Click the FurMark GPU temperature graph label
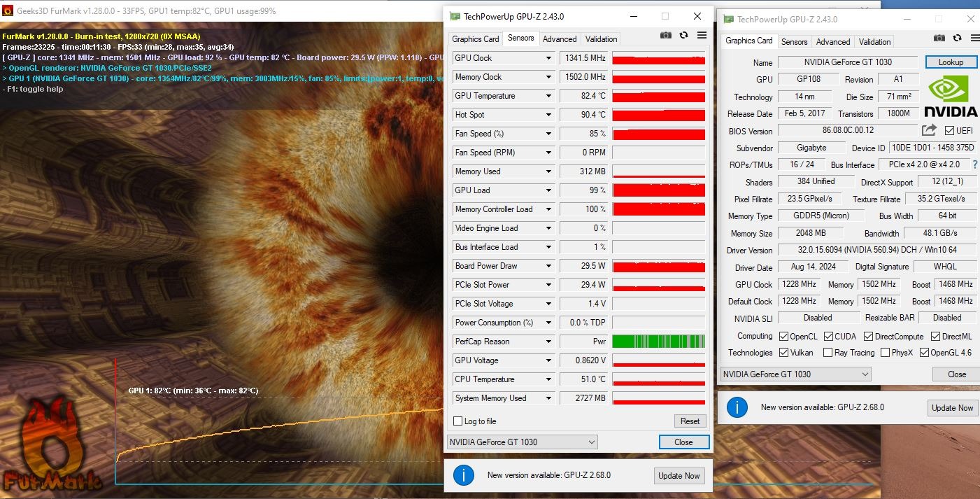980x499 pixels. [193, 391]
